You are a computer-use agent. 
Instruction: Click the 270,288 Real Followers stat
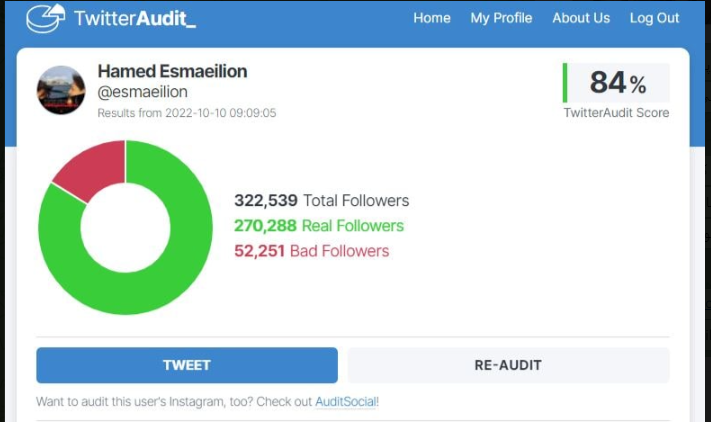pyautogui.click(x=318, y=226)
